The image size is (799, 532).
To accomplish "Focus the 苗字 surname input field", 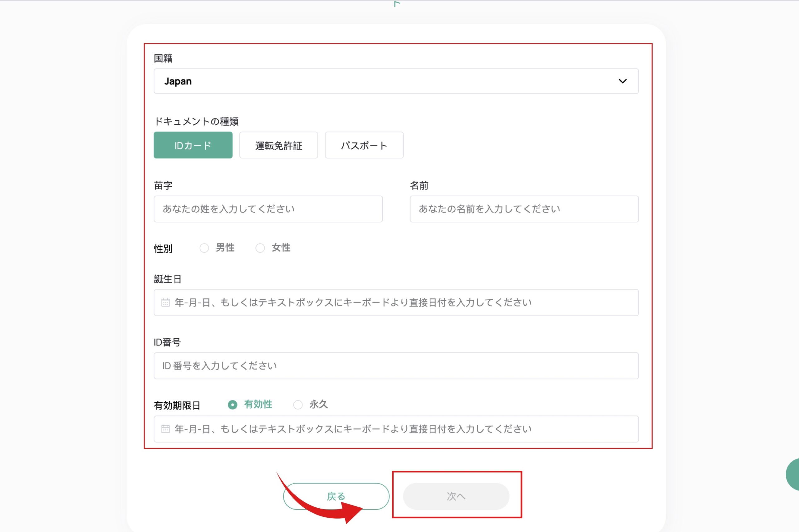I will coord(268,209).
